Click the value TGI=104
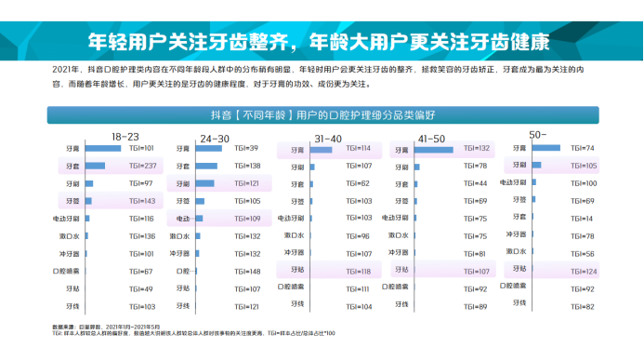 (359, 307)
